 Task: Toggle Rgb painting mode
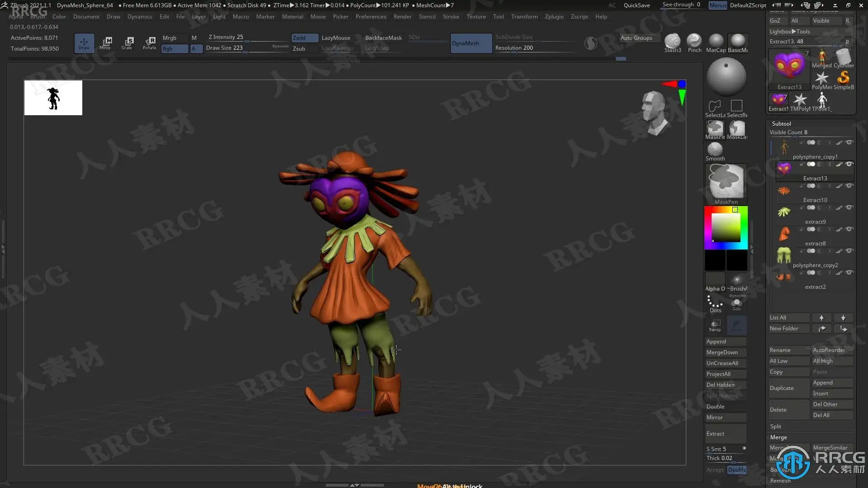point(175,49)
